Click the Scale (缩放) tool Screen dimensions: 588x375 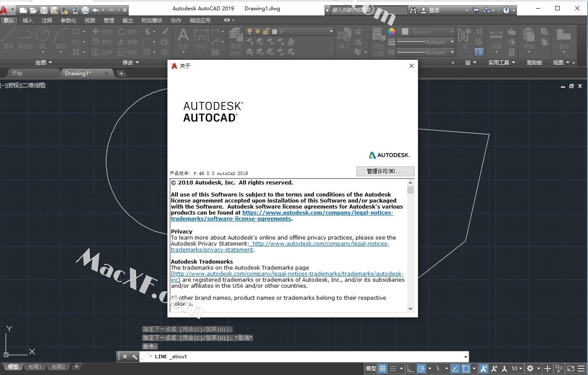pos(128,52)
